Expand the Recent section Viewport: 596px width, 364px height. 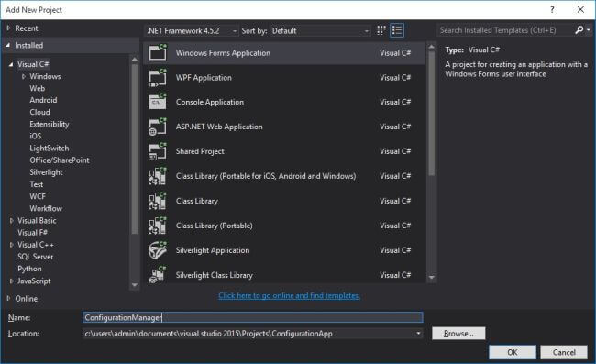pyautogui.click(x=8, y=28)
